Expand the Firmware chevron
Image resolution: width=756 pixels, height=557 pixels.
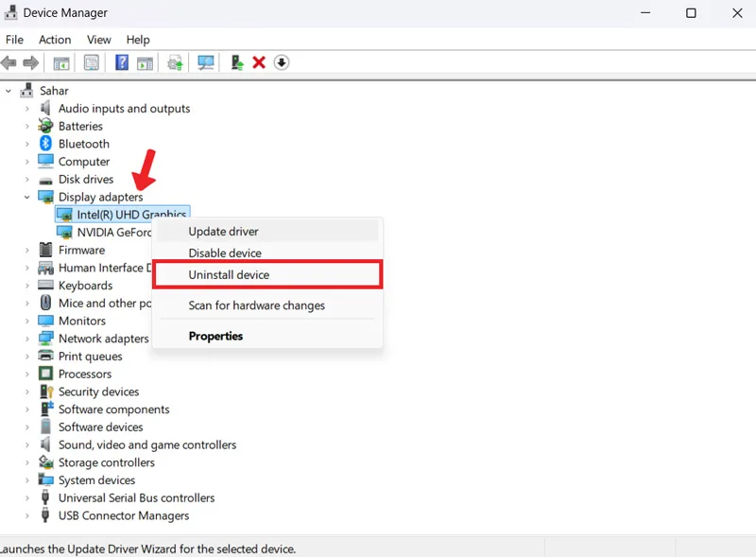tap(27, 250)
